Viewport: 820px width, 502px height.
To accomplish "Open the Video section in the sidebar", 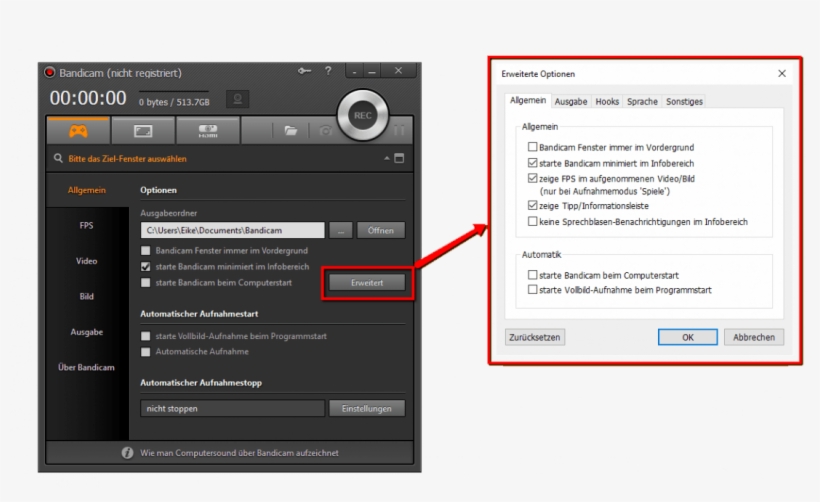I will (87, 261).
